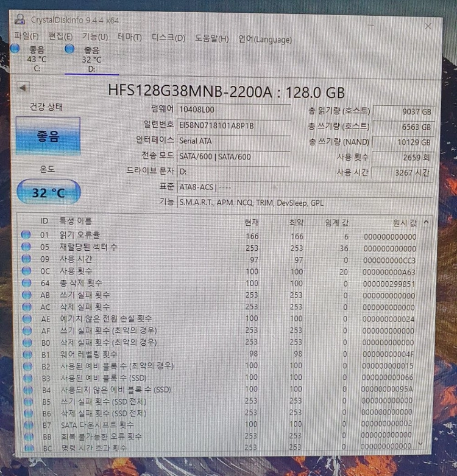457x476 pixels.
Task: Click the 좋음 health status button
Action: (48, 136)
